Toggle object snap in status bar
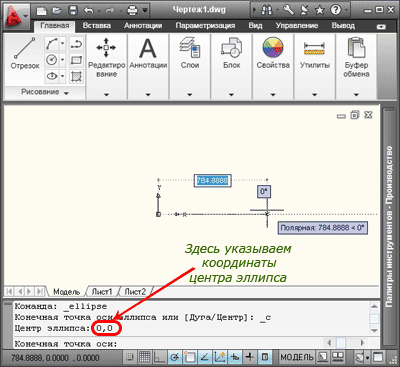400x367 pixels. [x=190, y=357]
